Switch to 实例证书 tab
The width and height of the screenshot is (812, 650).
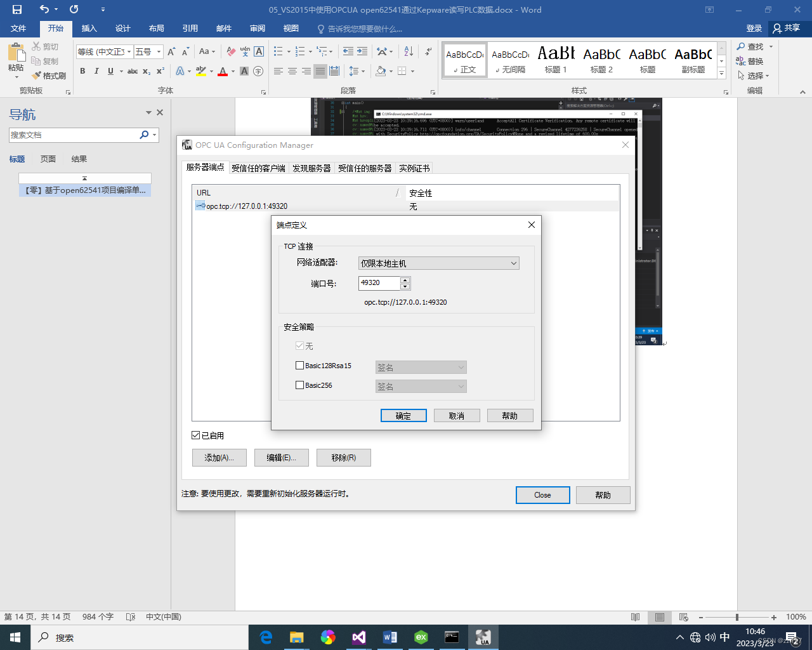point(414,168)
